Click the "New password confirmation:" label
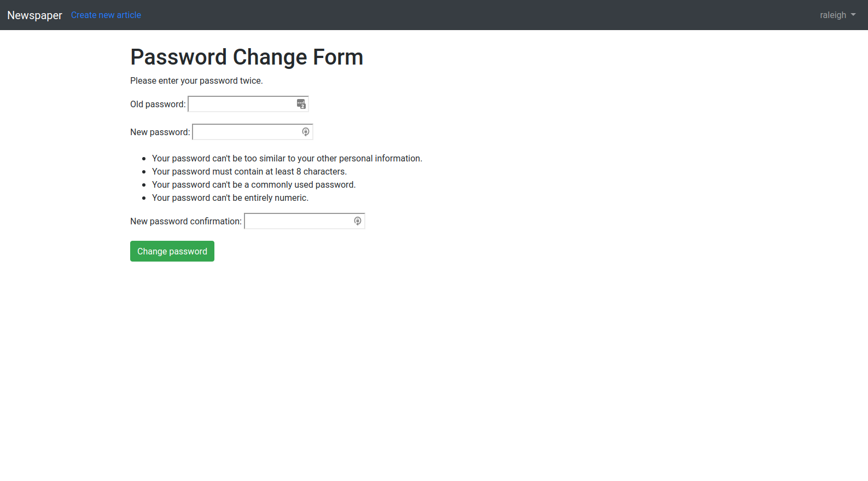 (186, 222)
